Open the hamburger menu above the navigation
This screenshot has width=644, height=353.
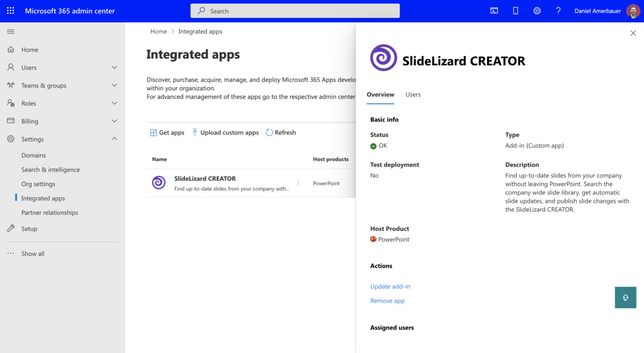[11, 31]
